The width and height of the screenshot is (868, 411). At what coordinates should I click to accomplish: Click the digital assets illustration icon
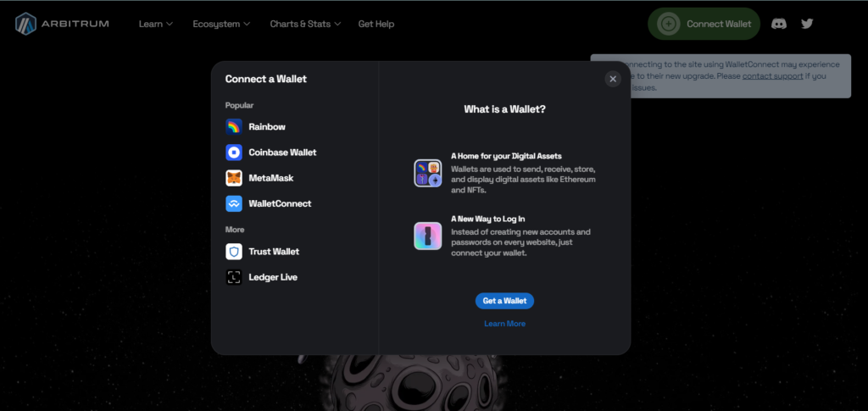pos(428,173)
